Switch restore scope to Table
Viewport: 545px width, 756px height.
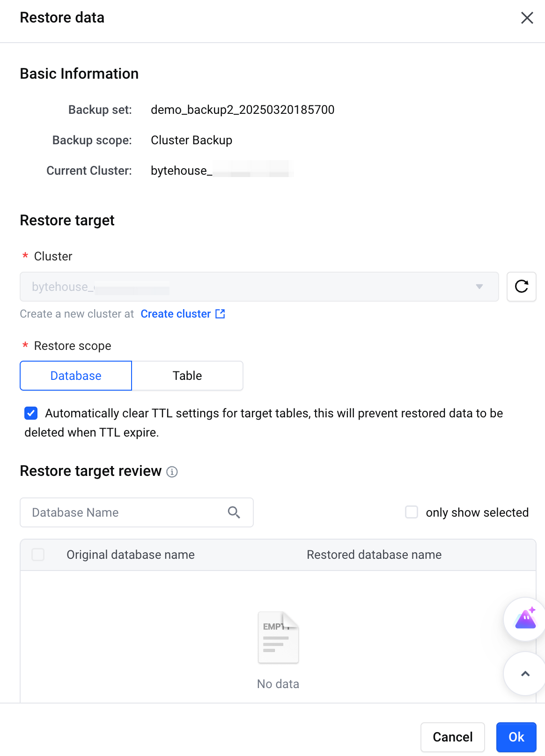click(x=187, y=376)
